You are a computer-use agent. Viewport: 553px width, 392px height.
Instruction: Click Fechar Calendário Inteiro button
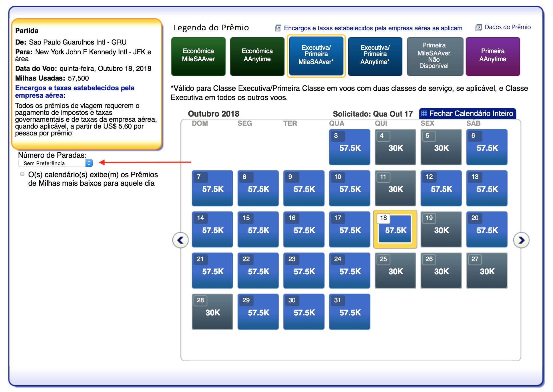click(468, 113)
